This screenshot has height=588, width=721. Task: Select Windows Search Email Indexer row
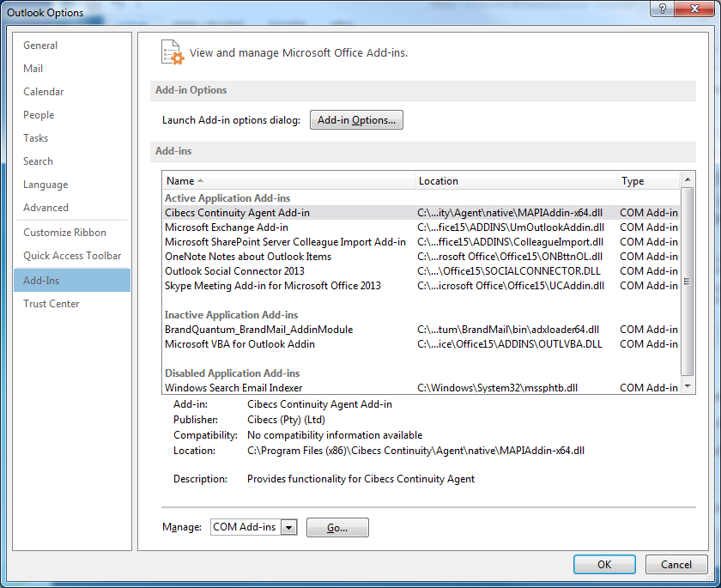point(421,388)
